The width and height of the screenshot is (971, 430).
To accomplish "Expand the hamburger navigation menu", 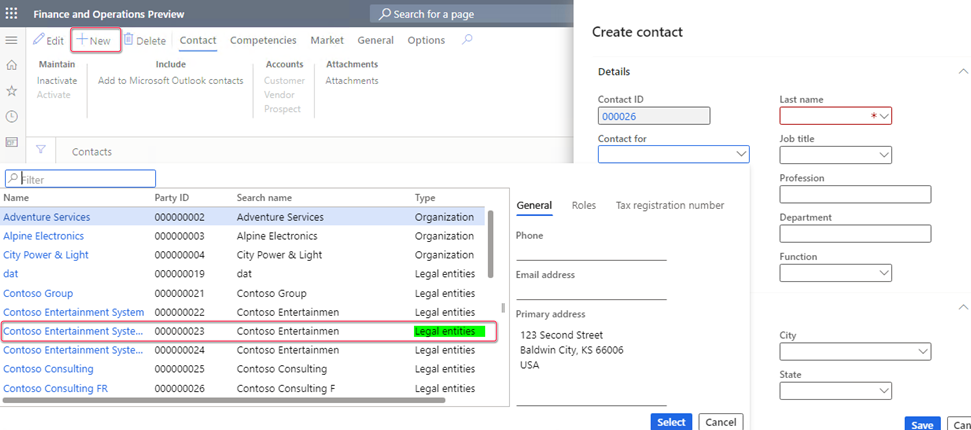I will coord(11,40).
